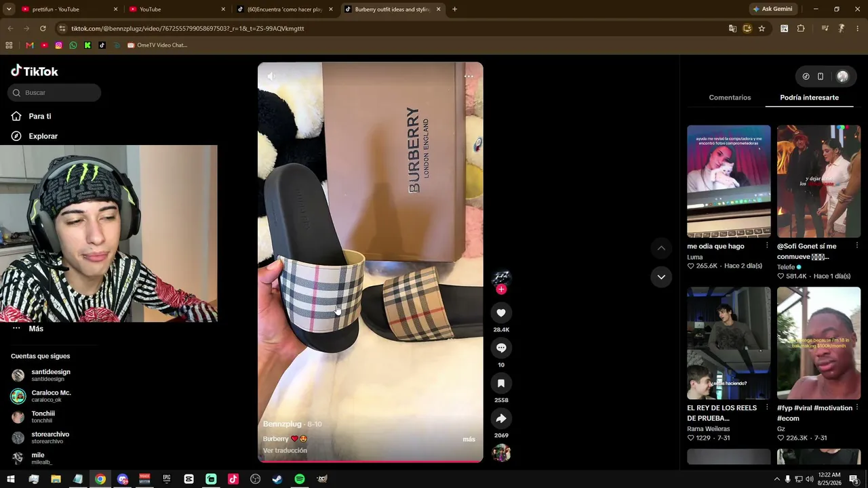The height and width of the screenshot is (488, 868).
Task: Open the video's three-dot options menu
Action: [469, 77]
